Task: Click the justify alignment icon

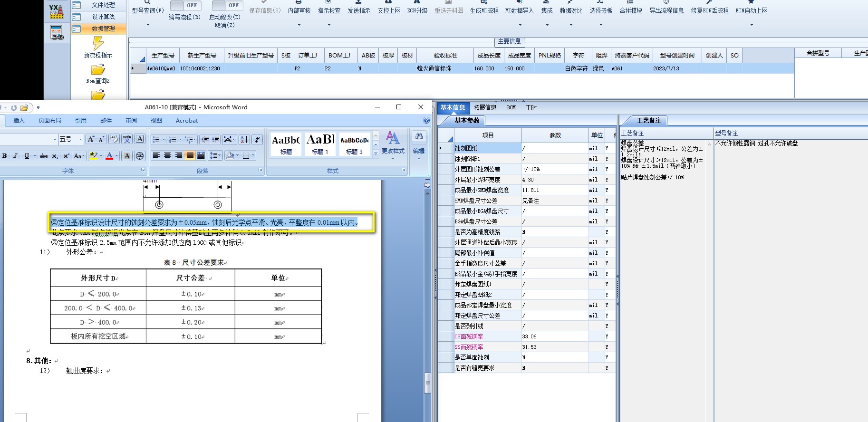Action: [190, 155]
